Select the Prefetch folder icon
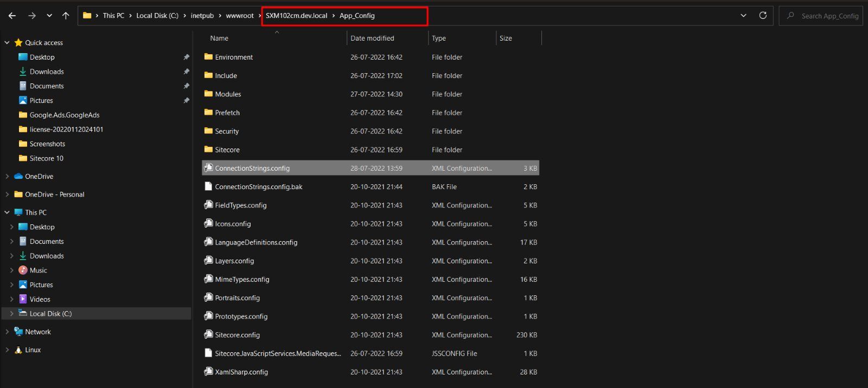 pyautogui.click(x=208, y=112)
